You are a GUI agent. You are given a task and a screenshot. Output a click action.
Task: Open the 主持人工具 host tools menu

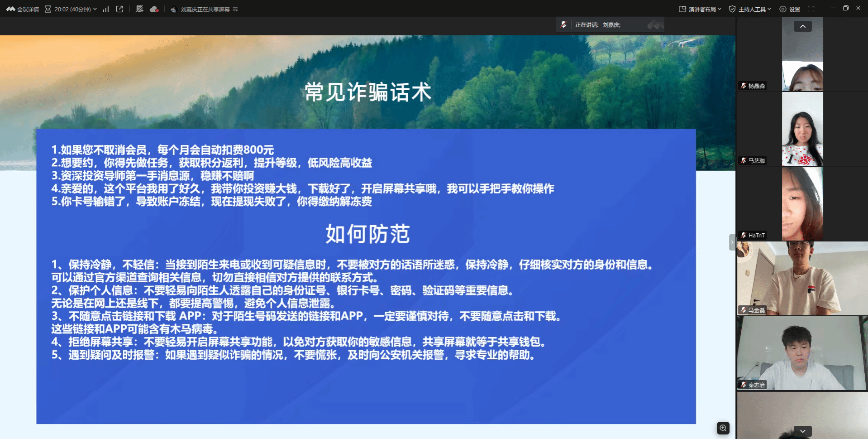tap(750, 9)
